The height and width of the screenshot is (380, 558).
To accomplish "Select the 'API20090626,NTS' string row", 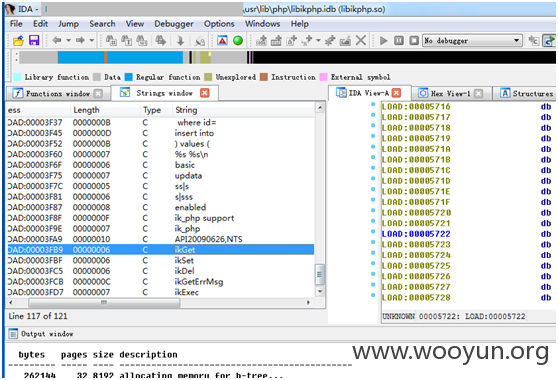I will [160, 239].
